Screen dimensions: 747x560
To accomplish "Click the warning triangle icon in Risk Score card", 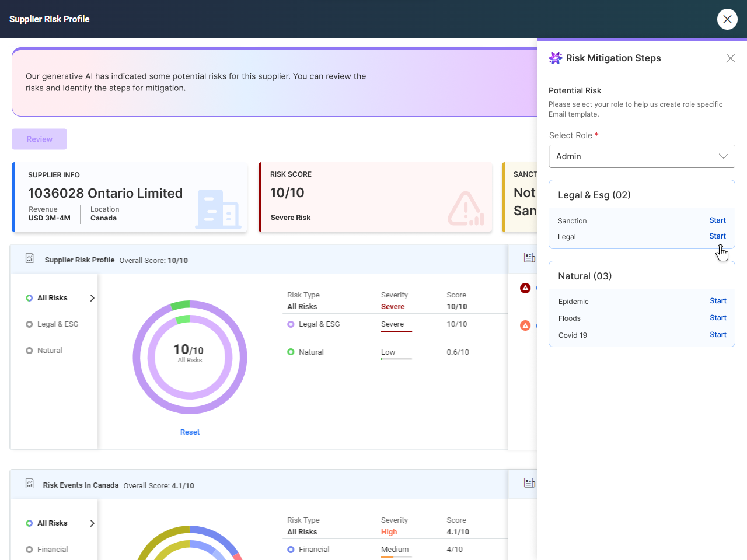I will point(466,208).
